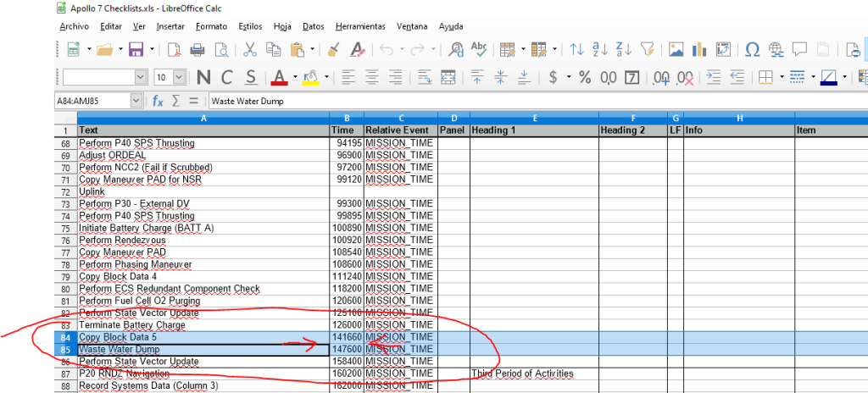Toggle underline formatting S button
The width and height of the screenshot is (868, 393).
pos(251,77)
